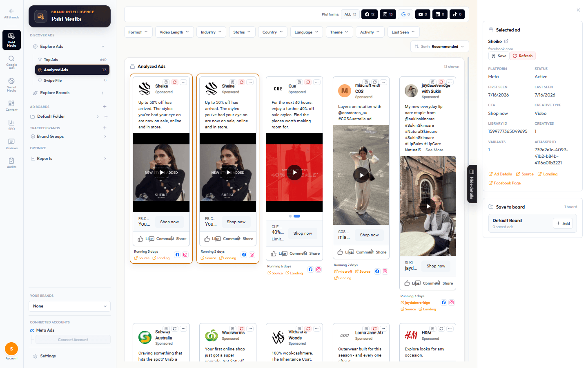Open the Your Brands None dropdown
The height and width of the screenshot is (368, 588).
[70, 306]
